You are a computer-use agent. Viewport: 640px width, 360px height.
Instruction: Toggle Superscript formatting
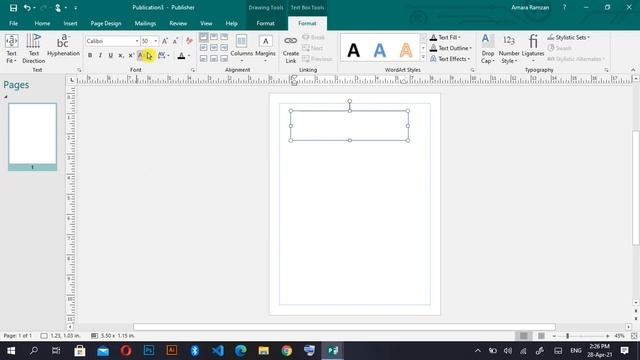(131, 56)
